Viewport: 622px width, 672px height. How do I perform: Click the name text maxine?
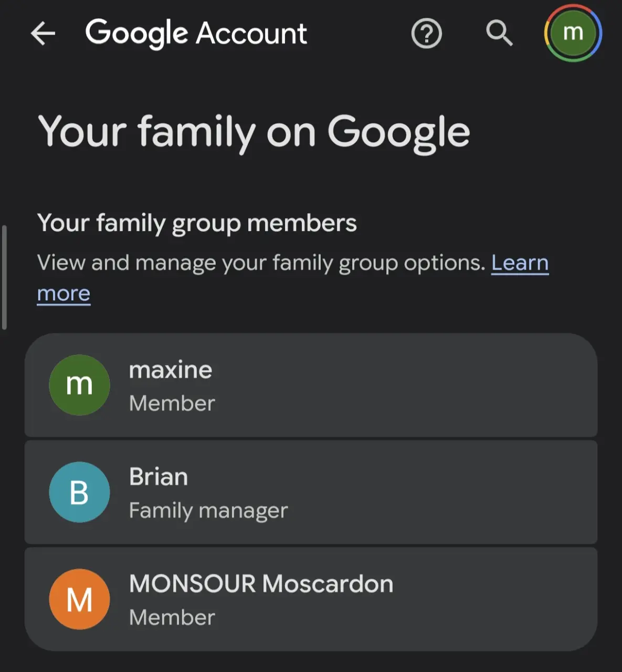[x=171, y=370]
